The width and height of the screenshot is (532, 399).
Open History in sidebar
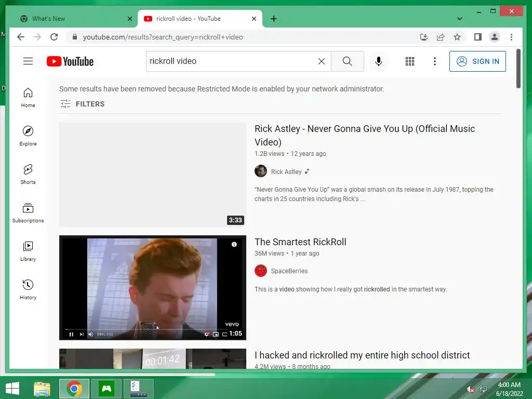(x=28, y=289)
